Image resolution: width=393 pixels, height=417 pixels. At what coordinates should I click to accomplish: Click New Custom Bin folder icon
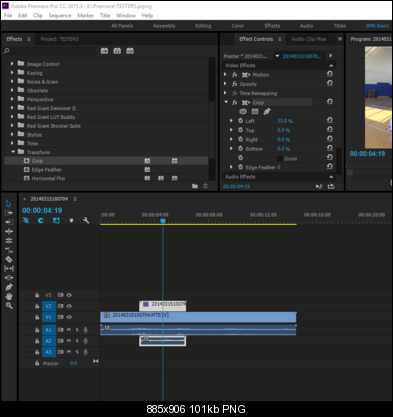click(195, 186)
